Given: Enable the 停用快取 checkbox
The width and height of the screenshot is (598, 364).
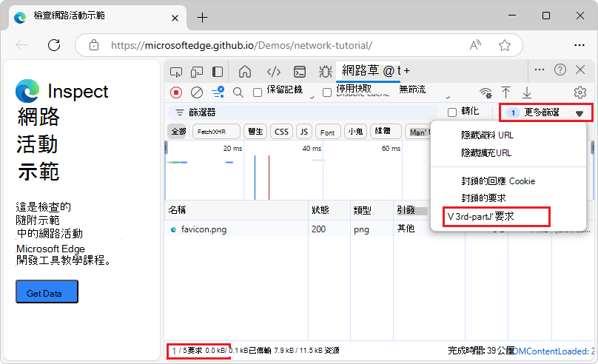Looking at the screenshot, I should 327,92.
